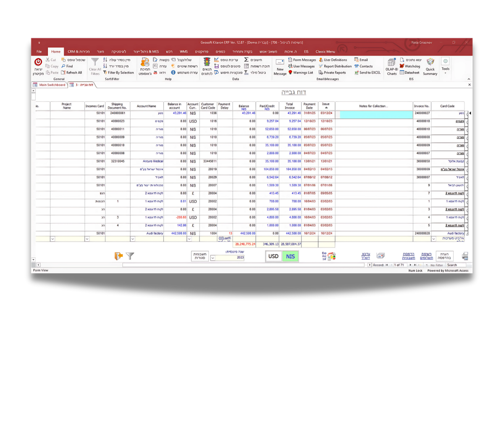Open Form Messages
This screenshot has height=426, width=504.
coord(302,60)
